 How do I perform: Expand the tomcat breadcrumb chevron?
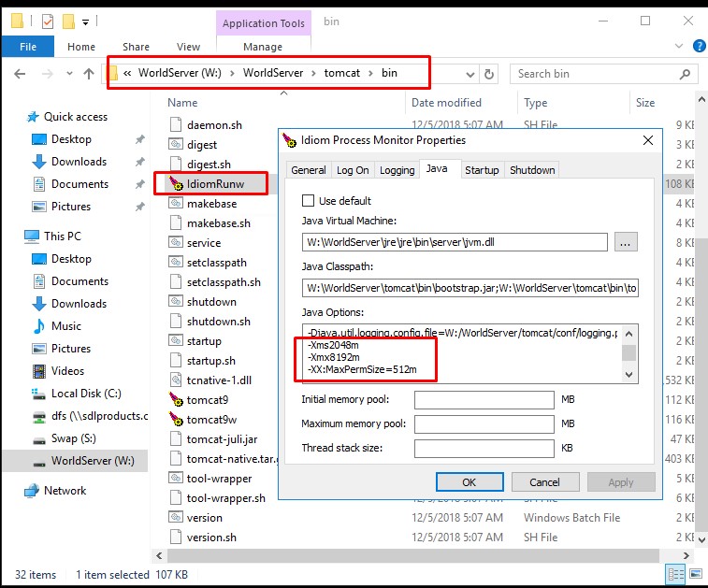pyautogui.click(x=370, y=73)
